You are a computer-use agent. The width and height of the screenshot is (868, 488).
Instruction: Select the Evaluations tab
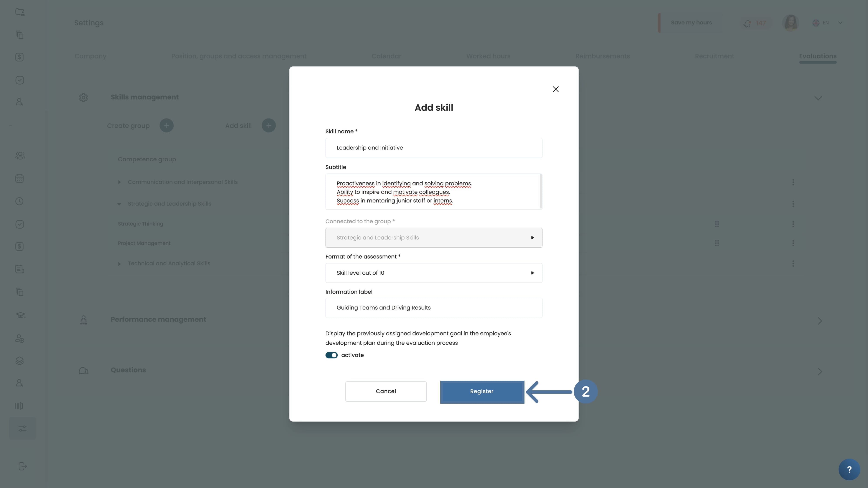818,56
